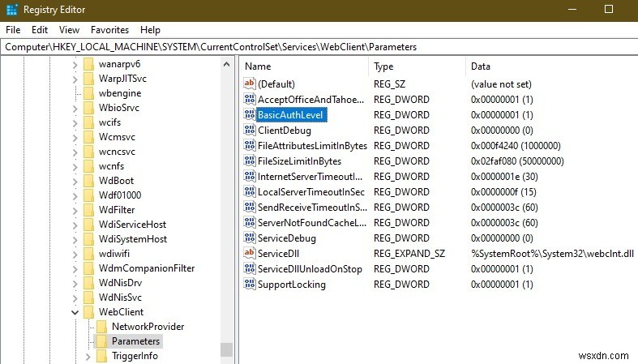Expand the wcifs key
Screen dimensions: 638x364
pyautogui.click(x=75, y=123)
